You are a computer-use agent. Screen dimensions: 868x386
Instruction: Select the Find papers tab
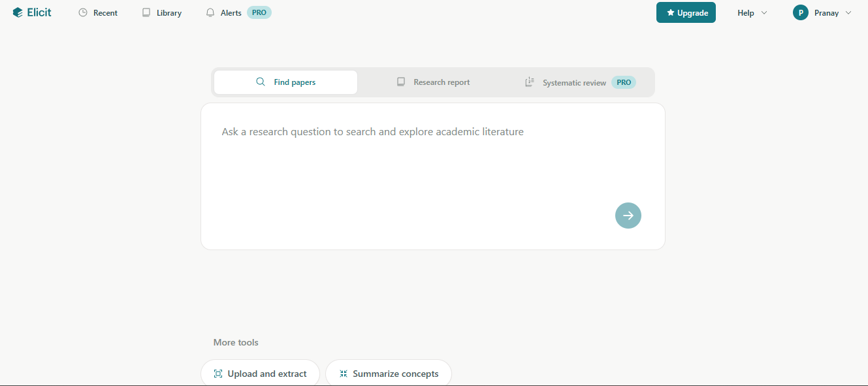pos(285,82)
